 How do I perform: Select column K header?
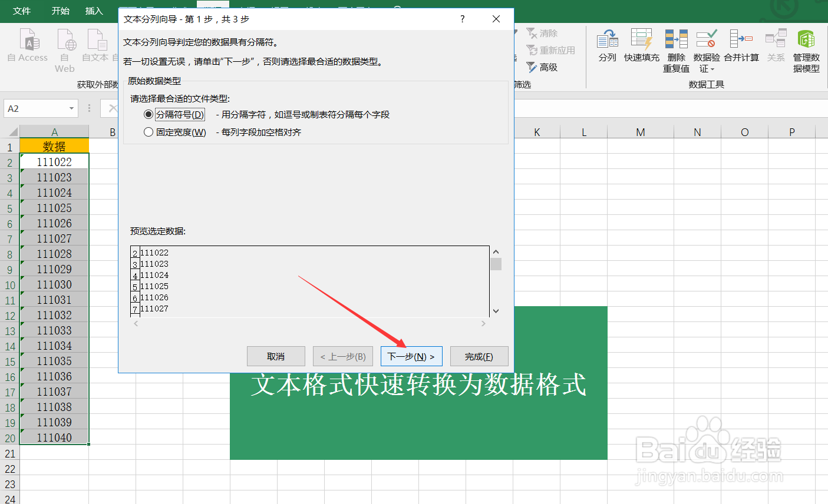click(537, 132)
